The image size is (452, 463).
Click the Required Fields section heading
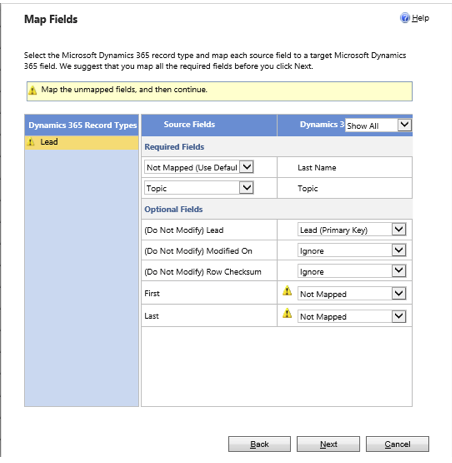point(174,147)
